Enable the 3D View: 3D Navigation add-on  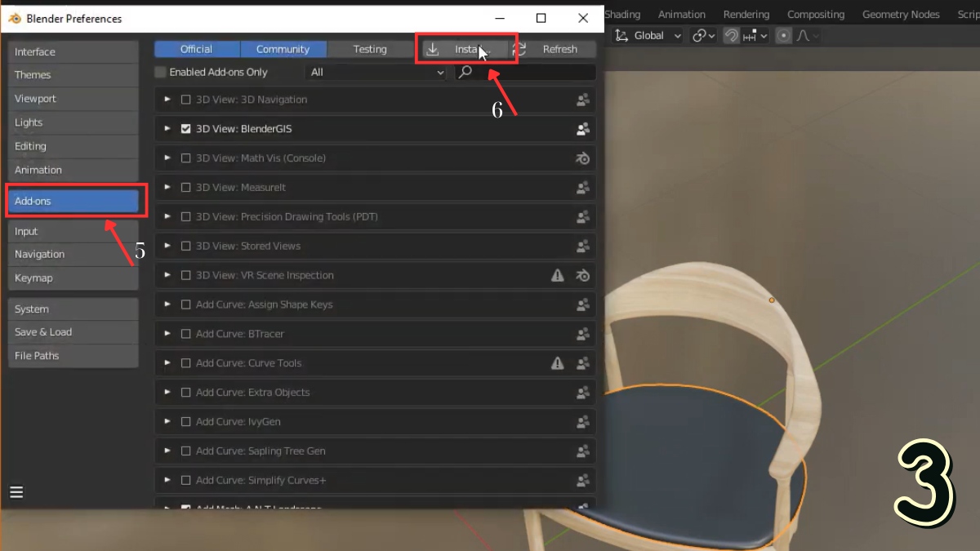pos(185,100)
